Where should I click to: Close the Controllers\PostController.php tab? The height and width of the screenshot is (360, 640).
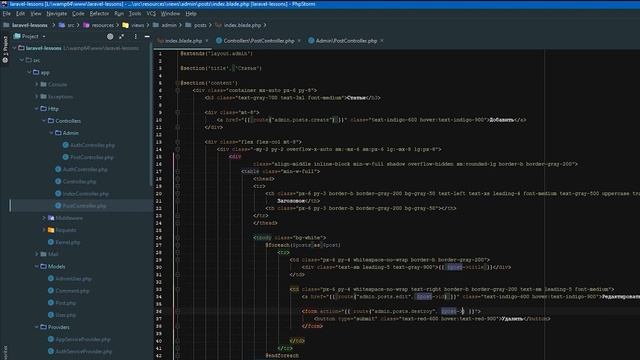tap(299, 41)
